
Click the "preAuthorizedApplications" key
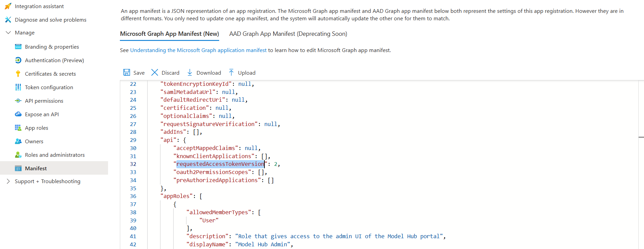click(x=217, y=180)
